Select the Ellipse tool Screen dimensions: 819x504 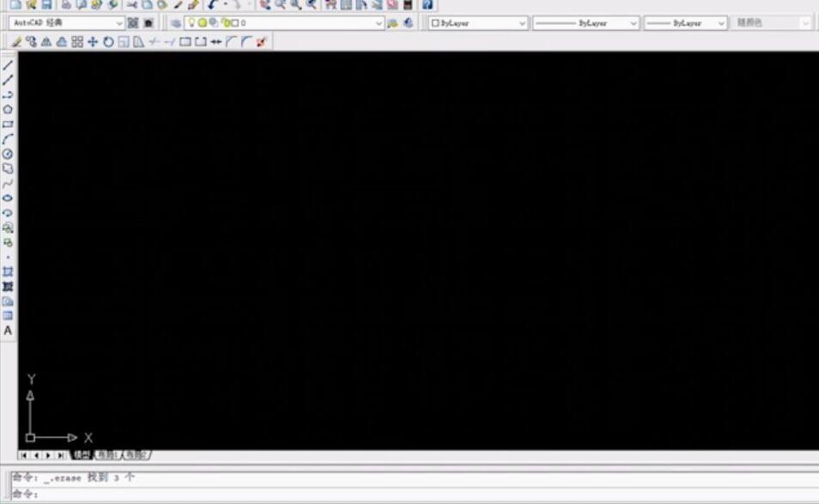click(8, 198)
